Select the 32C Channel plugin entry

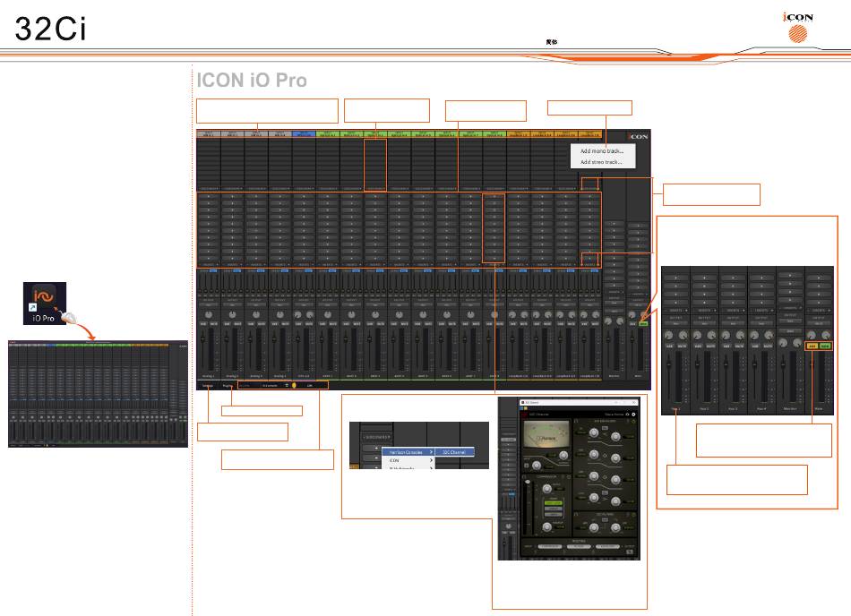(x=454, y=451)
